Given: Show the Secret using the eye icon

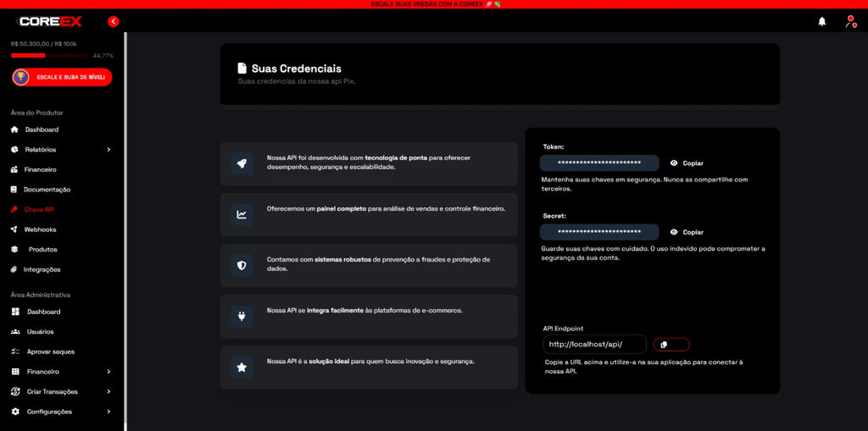Looking at the screenshot, I should [x=674, y=232].
